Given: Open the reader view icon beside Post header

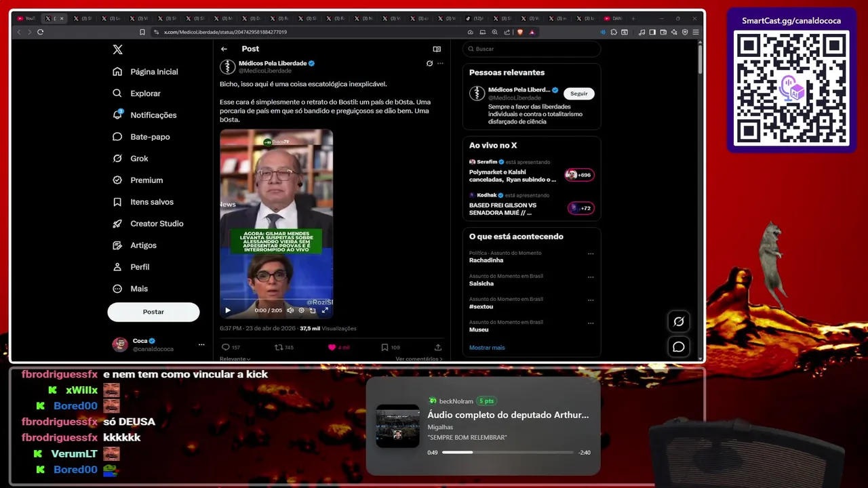Looking at the screenshot, I should click(437, 49).
